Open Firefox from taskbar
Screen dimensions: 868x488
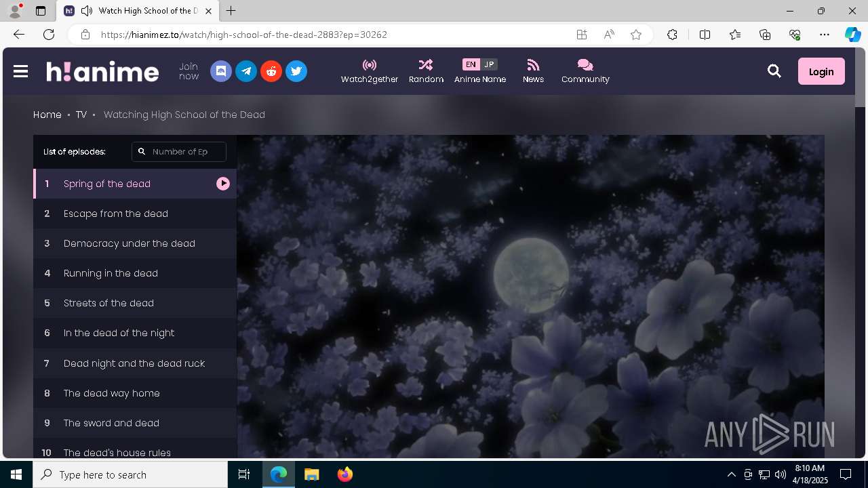click(x=344, y=474)
